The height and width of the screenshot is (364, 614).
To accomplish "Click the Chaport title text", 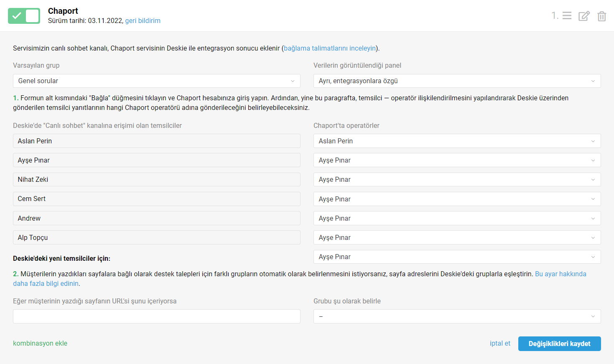I will [63, 11].
